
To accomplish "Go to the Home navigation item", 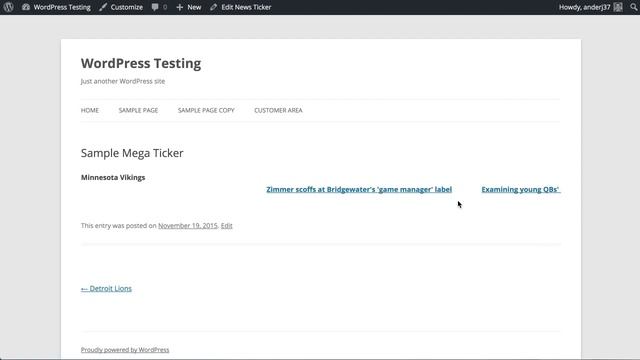I will pos(90,110).
